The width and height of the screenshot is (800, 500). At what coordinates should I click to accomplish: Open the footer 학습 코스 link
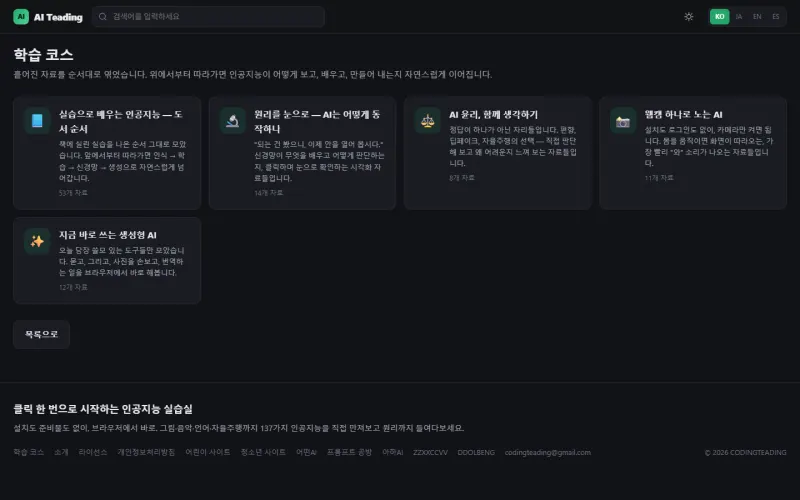tap(29, 452)
